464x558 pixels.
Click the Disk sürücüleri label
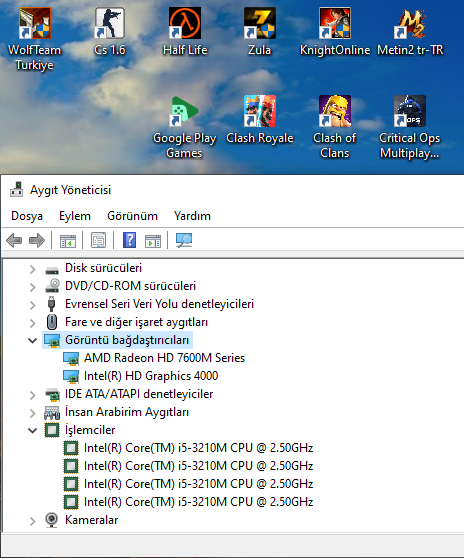[103, 268]
